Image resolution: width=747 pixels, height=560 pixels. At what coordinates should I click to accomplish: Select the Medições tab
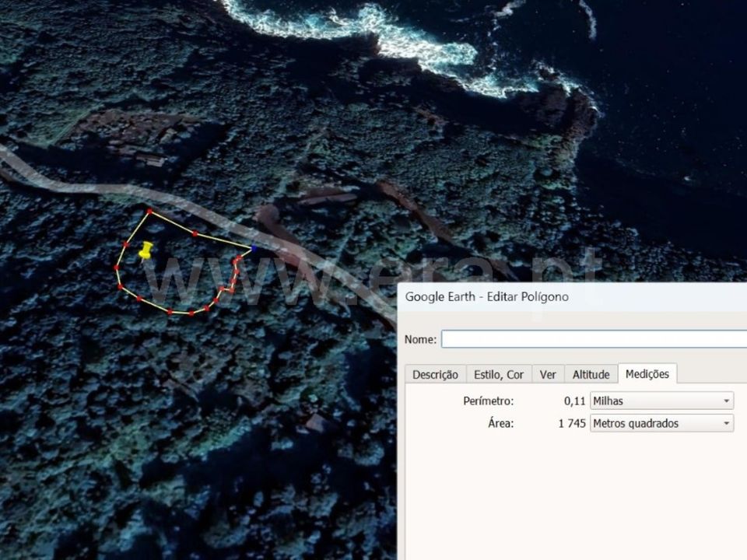[x=647, y=373]
